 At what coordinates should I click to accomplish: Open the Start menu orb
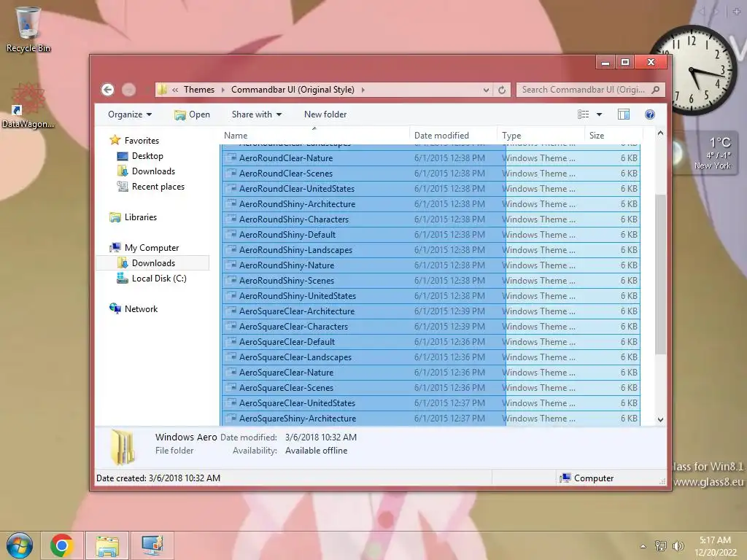20,545
